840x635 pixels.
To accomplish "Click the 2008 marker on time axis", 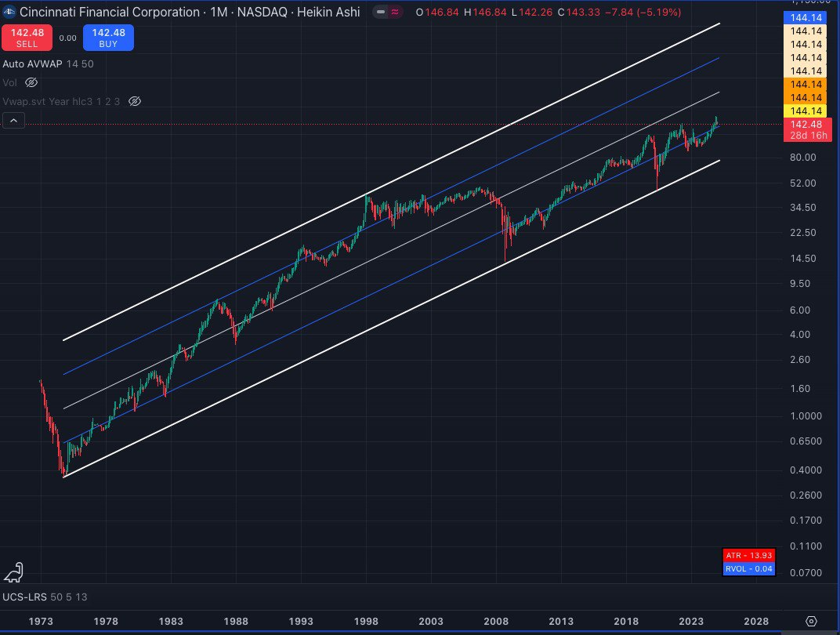I will [496, 620].
